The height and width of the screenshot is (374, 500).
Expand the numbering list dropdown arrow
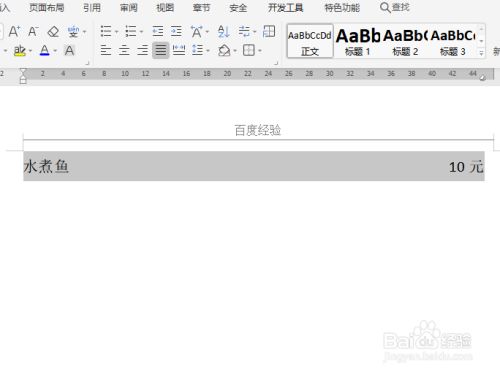click(x=141, y=32)
